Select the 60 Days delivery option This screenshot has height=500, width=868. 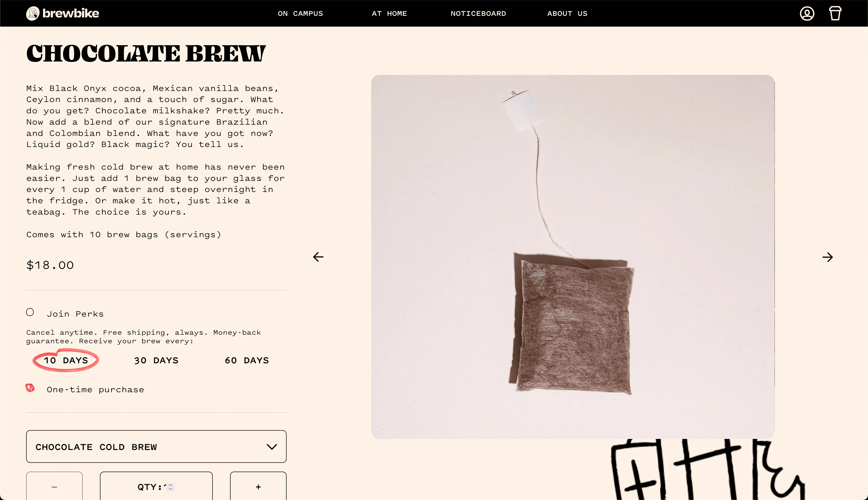(247, 360)
